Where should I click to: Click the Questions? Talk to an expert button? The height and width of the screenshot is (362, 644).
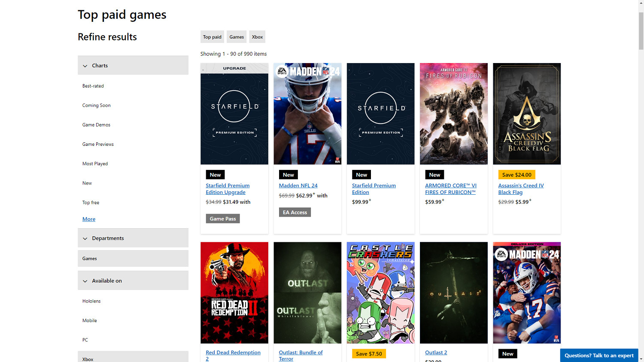point(598,356)
